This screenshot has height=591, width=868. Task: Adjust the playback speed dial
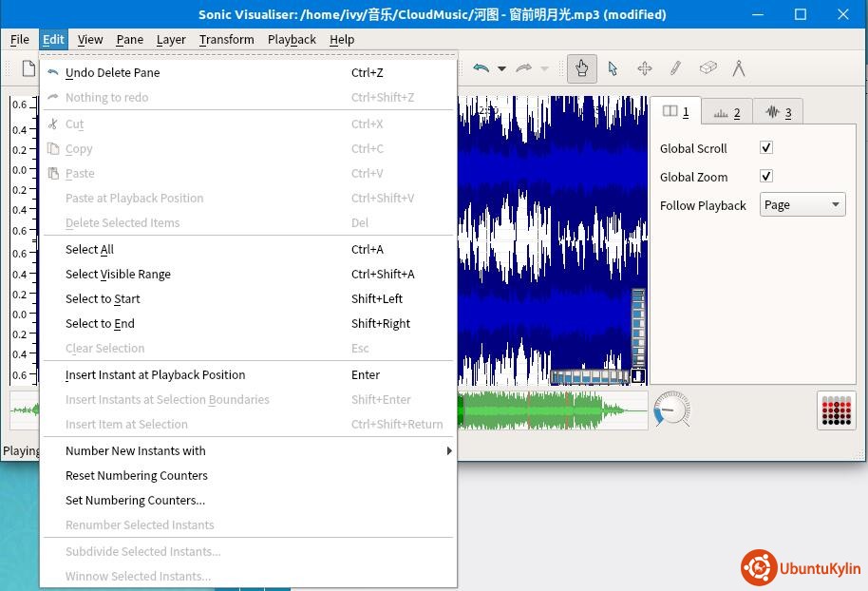click(671, 410)
